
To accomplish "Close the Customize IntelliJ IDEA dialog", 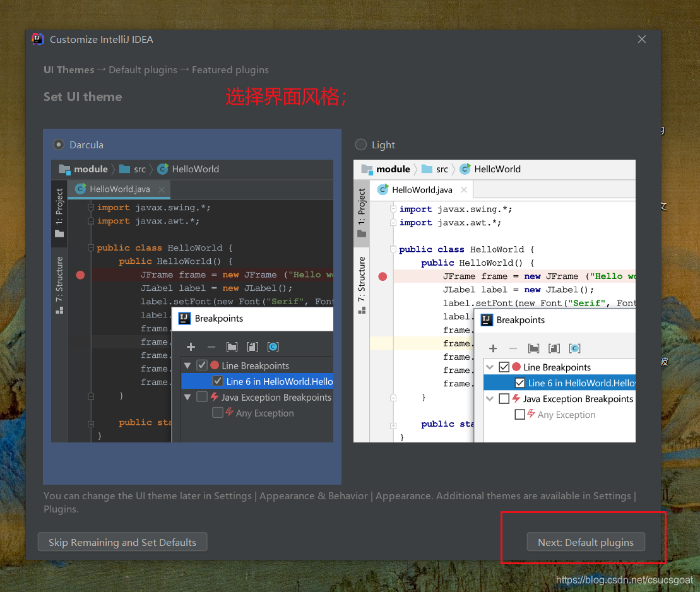I will tap(642, 39).
